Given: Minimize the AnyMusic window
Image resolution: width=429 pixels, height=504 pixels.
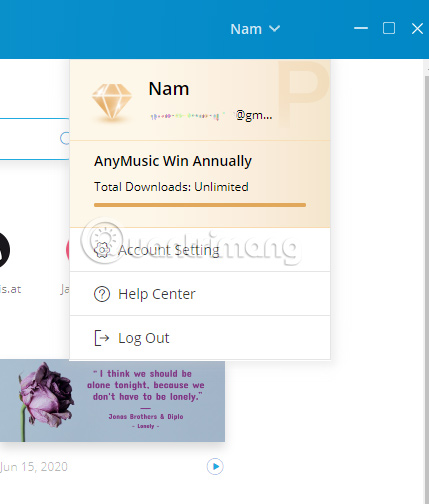Looking at the screenshot, I should point(361,28).
